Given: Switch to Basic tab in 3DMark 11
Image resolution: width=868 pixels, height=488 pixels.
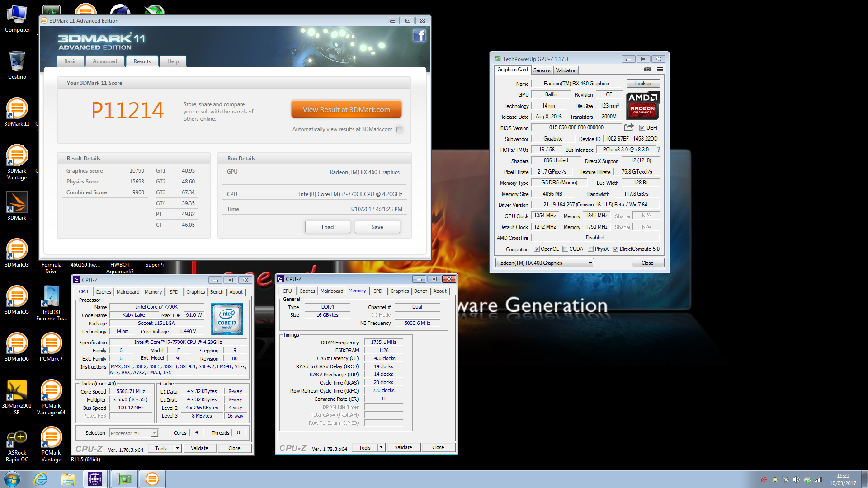Looking at the screenshot, I should click(x=71, y=61).
